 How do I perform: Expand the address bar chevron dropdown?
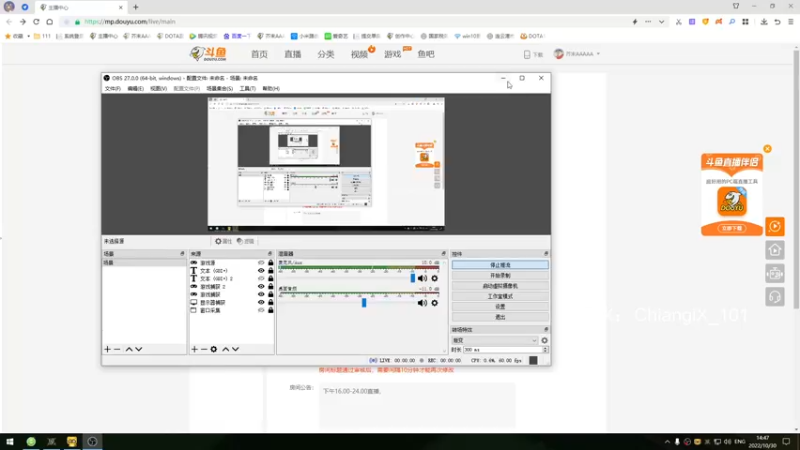(661, 22)
